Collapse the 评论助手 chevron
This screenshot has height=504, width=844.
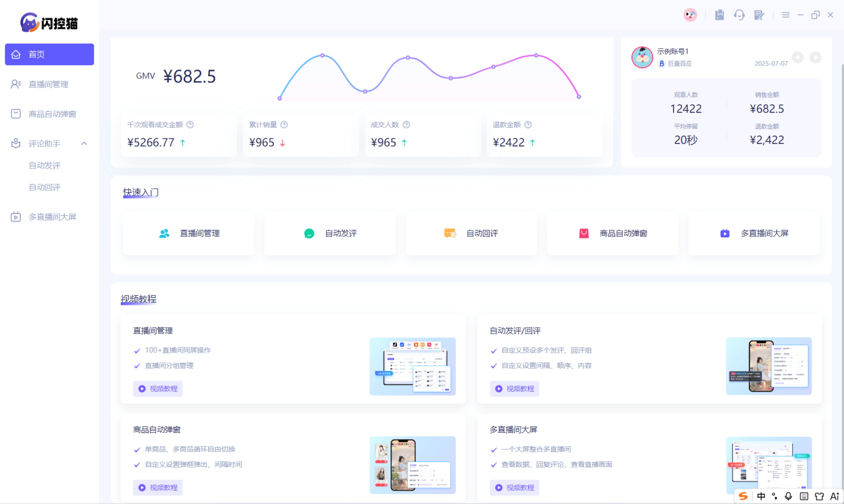pyautogui.click(x=84, y=144)
